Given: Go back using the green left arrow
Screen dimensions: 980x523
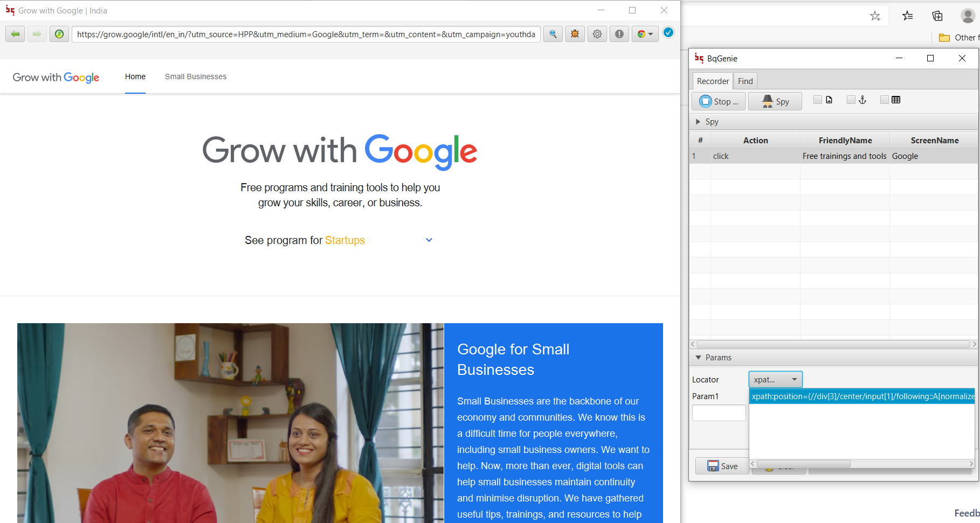Looking at the screenshot, I should tap(15, 34).
